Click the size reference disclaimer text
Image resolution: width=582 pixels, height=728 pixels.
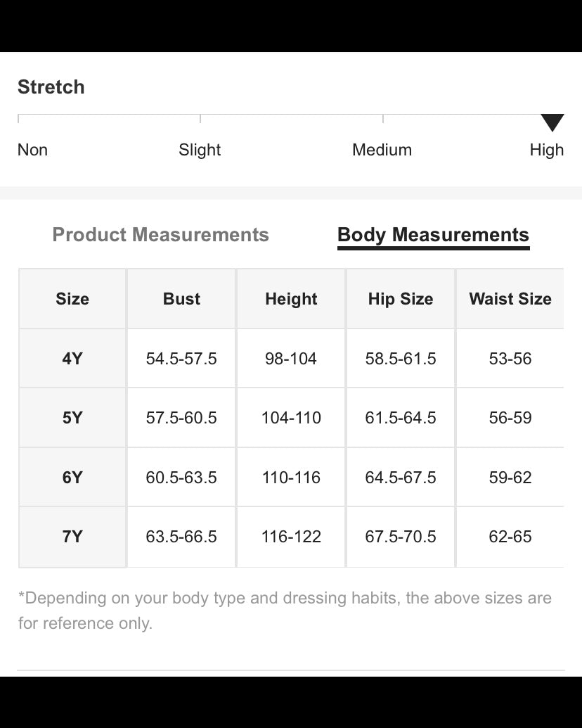point(284,610)
